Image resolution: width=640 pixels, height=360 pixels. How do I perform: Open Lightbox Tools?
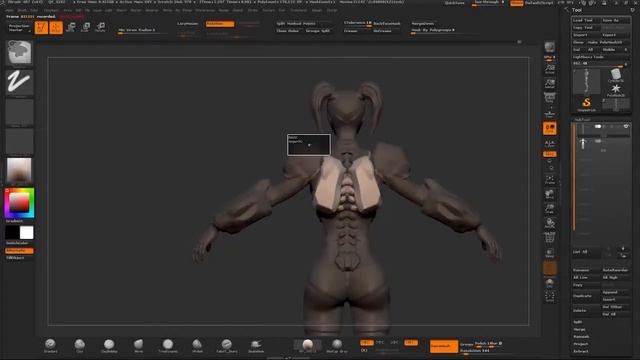click(600, 57)
